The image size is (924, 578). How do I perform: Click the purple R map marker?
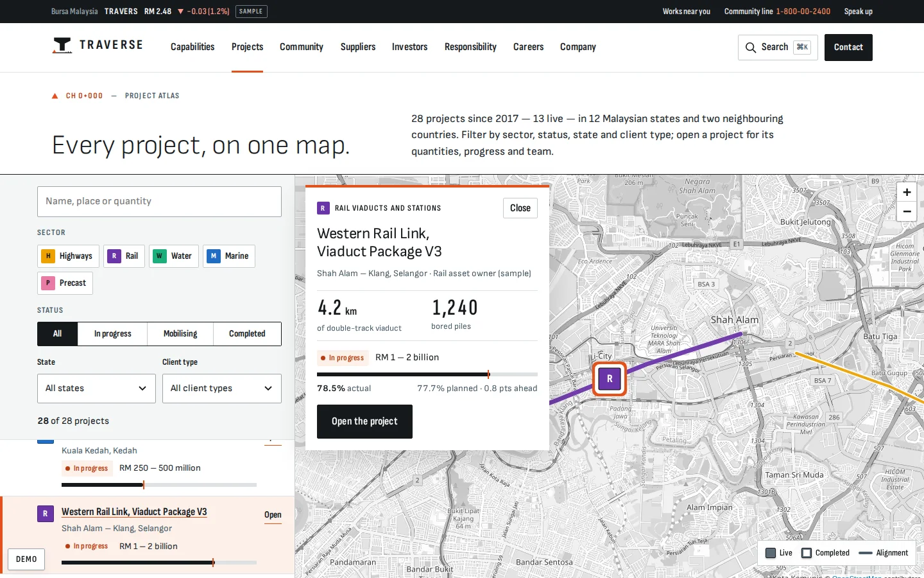[610, 379]
